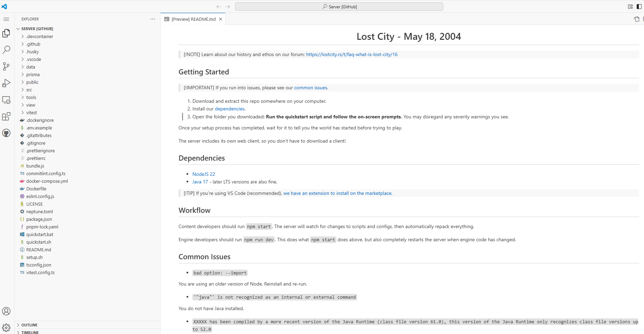Viewport: 644px width, 334px height.
Task: Expand the prisma folder
Action: (x=88, y=74)
